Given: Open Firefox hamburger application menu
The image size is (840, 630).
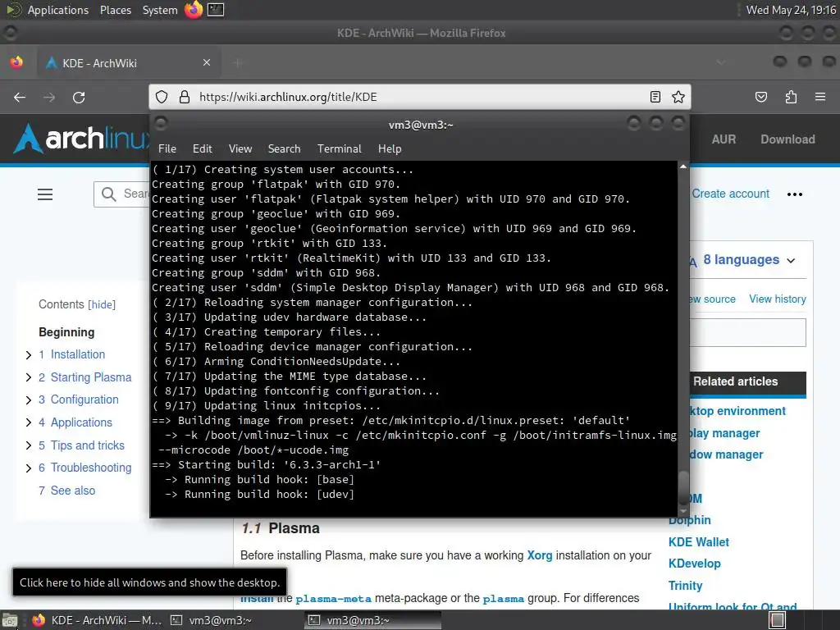Looking at the screenshot, I should pos(820,97).
